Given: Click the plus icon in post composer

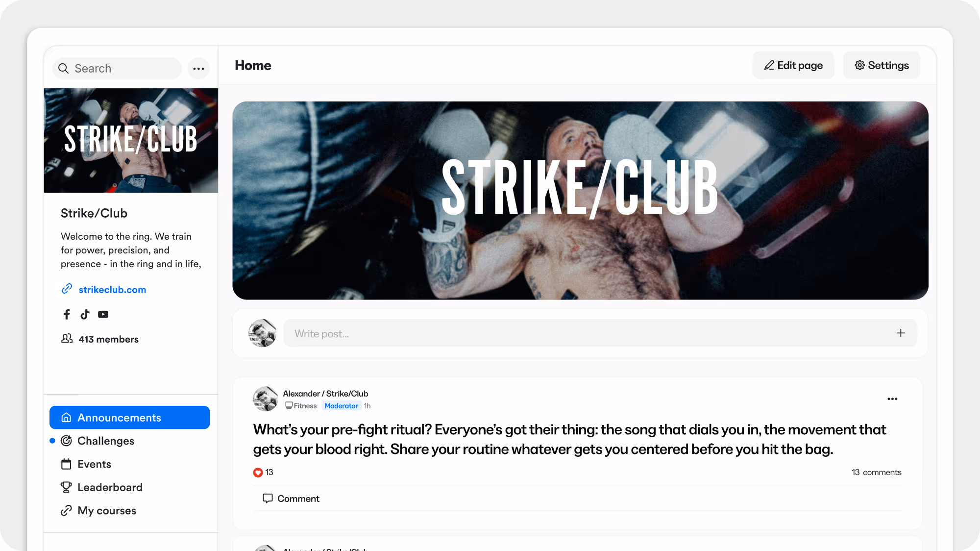Looking at the screenshot, I should (901, 333).
